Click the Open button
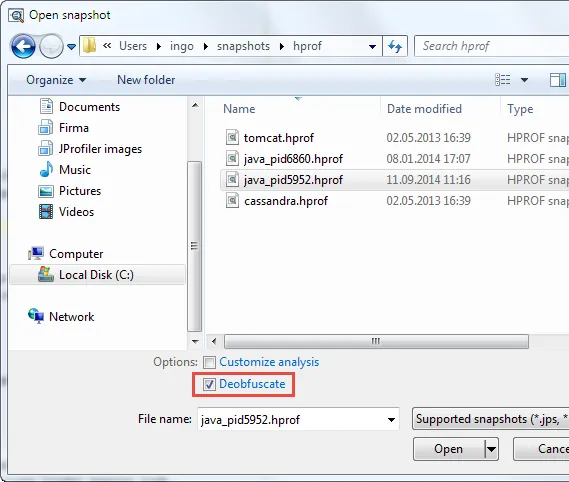 pyautogui.click(x=449, y=449)
